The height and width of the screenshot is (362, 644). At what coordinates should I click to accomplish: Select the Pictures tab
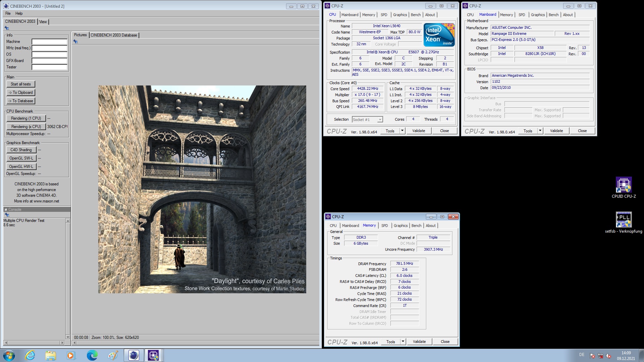80,35
